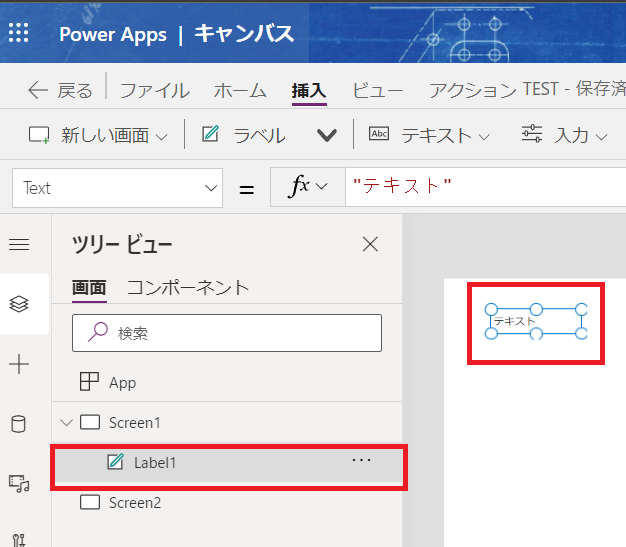Click the App grid icon in tree

click(x=89, y=382)
